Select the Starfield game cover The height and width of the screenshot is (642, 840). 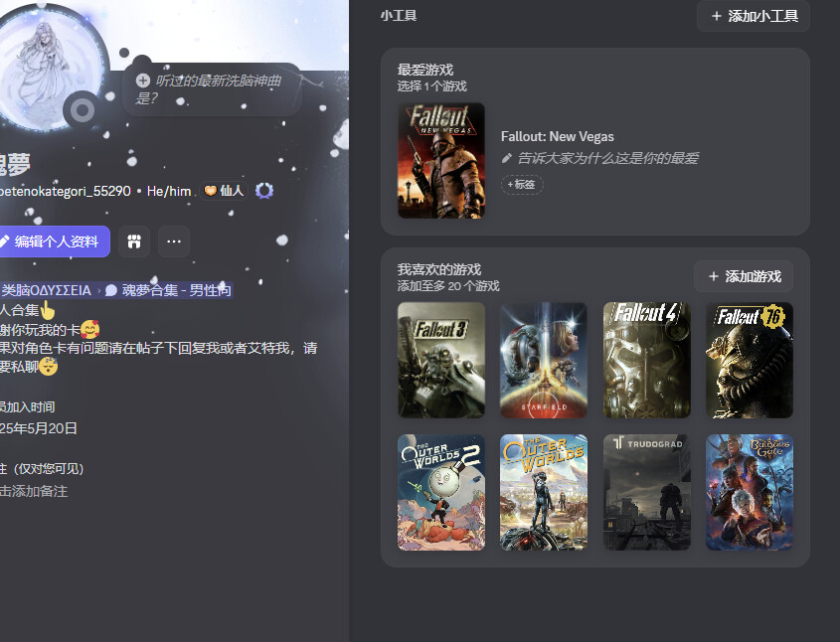(544, 360)
